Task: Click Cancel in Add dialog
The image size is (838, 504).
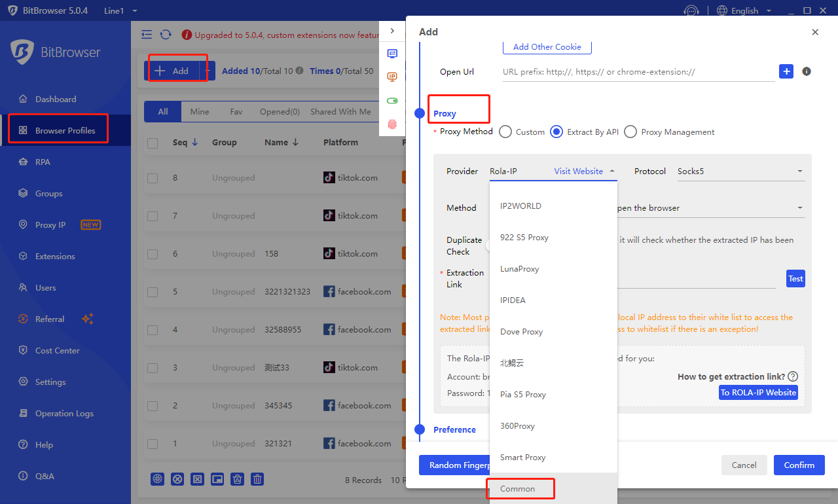Action: click(x=744, y=465)
